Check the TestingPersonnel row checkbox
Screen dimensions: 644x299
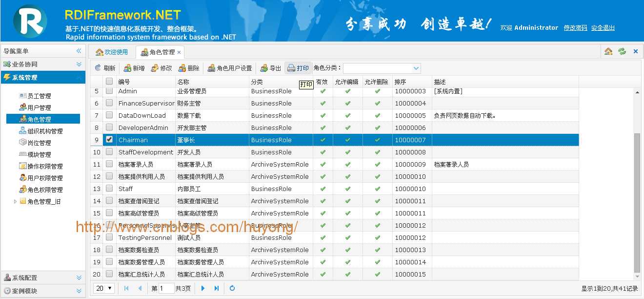pos(109,237)
